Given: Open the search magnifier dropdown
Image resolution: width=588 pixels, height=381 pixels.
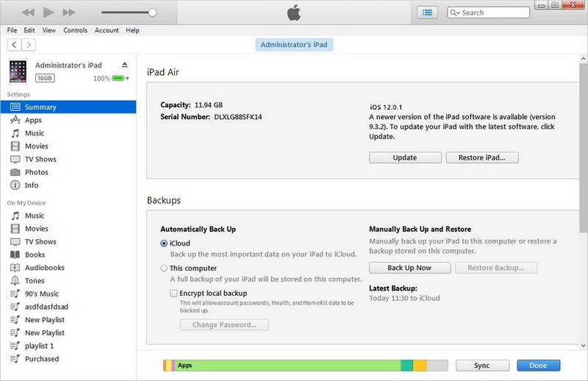Looking at the screenshot, I should 456,13.
